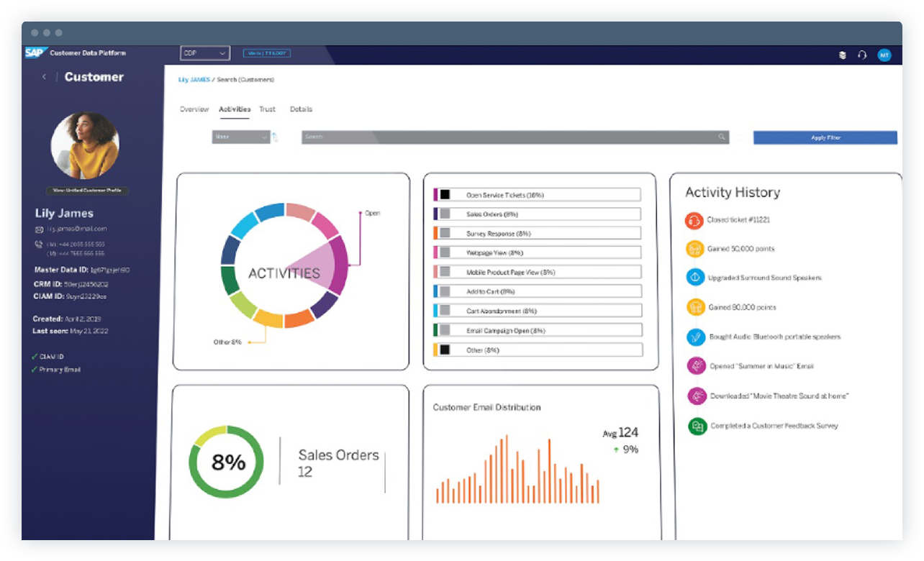
Task: Toggle the sort control beside the filter dropdown
Action: (274, 137)
